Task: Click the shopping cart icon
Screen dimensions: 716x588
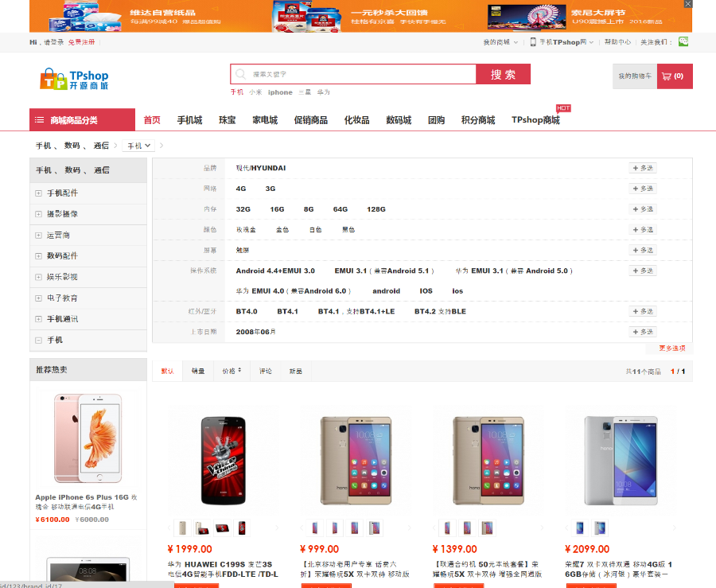Action: pyautogui.click(x=666, y=76)
